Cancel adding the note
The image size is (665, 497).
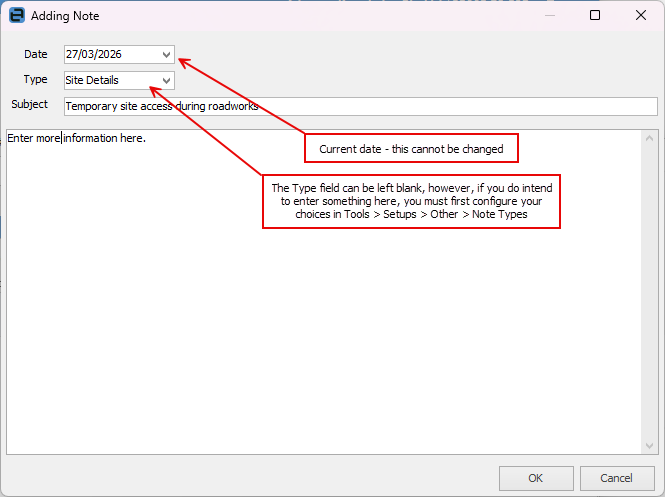617,478
